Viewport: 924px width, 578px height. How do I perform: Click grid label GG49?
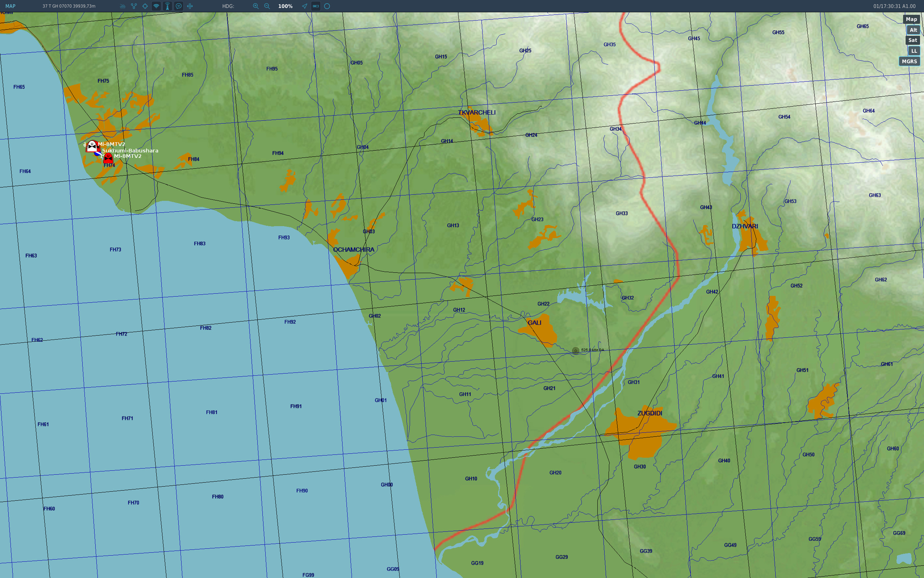click(731, 545)
